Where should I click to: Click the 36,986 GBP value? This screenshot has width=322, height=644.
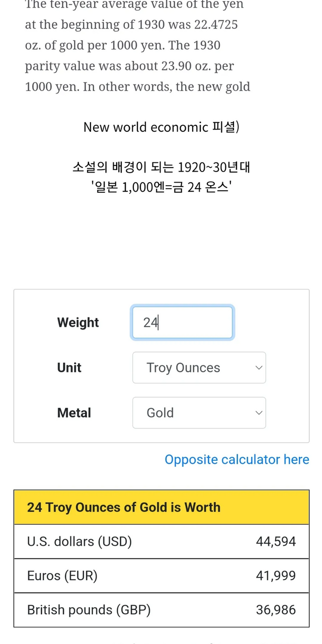(276, 610)
